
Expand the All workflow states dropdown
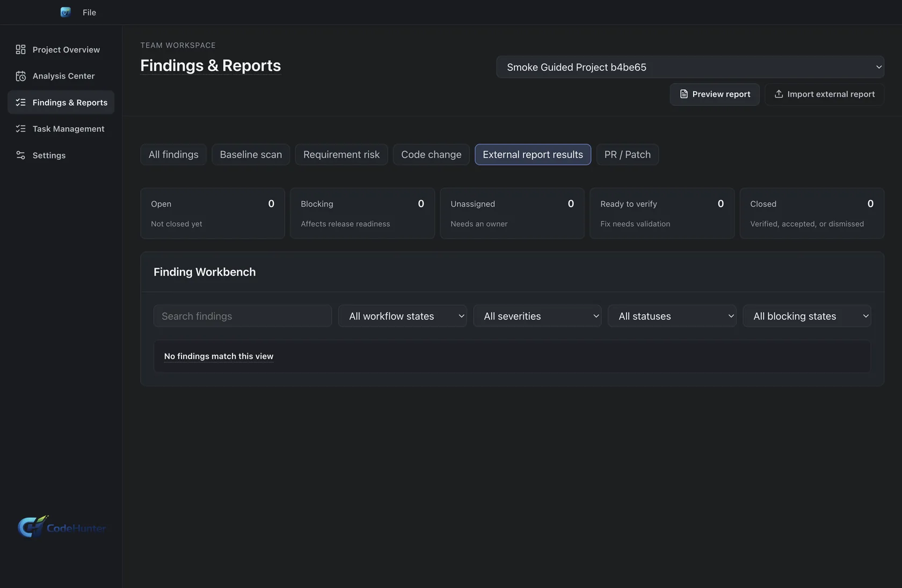(402, 316)
